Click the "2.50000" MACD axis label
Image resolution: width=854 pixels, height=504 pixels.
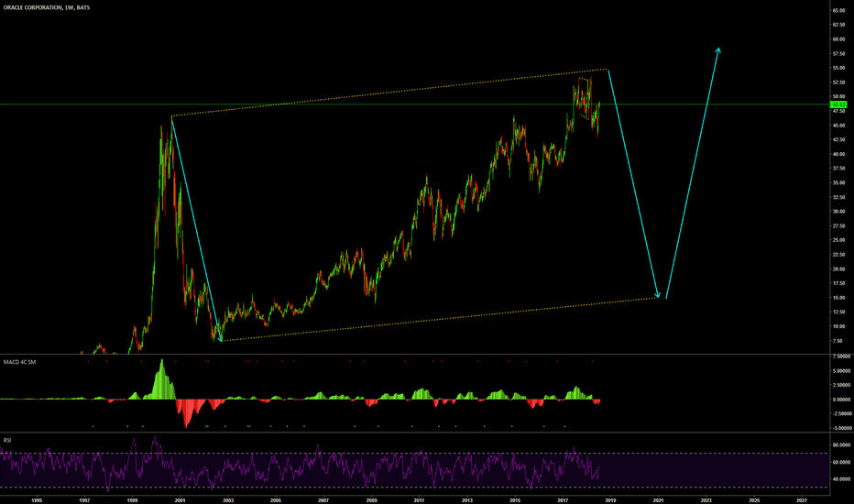tap(841, 385)
